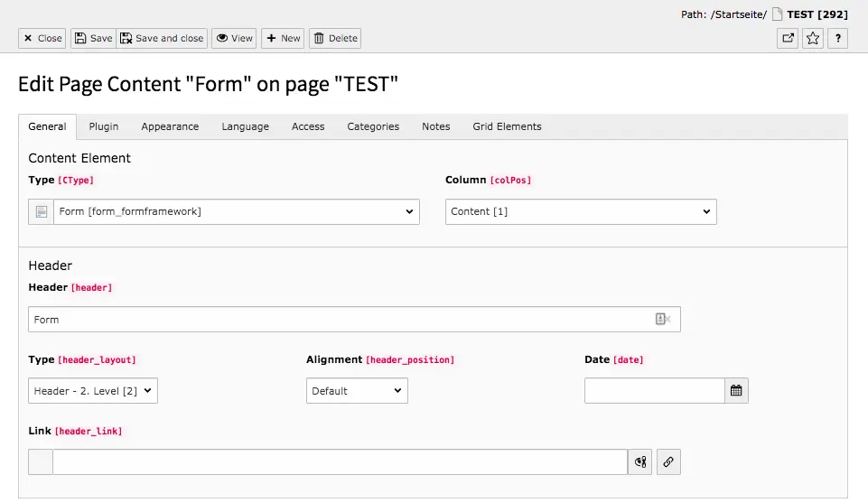This screenshot has width=868, height=503.
Task: Open the Type [CType] dropdown
Action: click(237, 211)
